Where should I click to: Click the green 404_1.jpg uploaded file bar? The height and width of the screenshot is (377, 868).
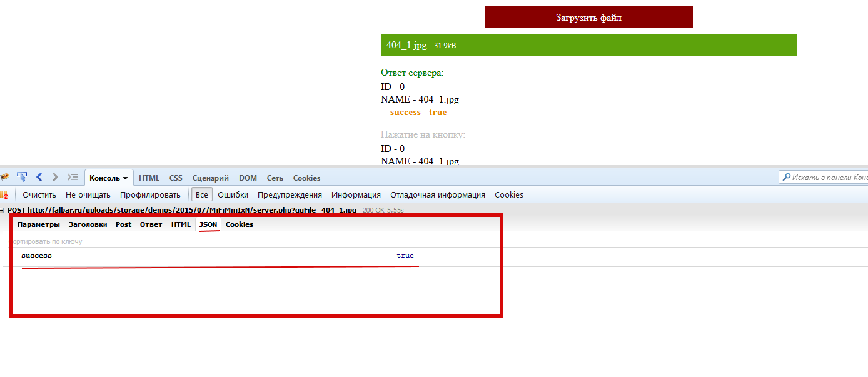pos(588,45)
